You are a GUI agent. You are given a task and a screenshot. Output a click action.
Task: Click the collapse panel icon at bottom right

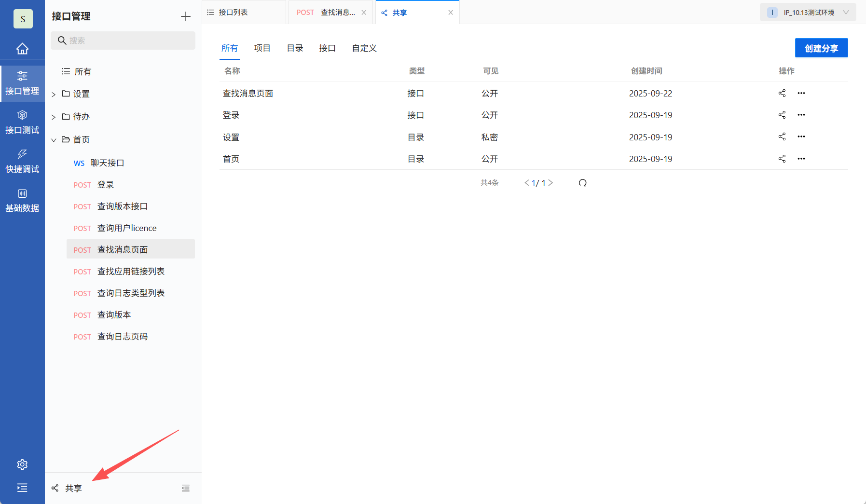click(x=186, y=488)
